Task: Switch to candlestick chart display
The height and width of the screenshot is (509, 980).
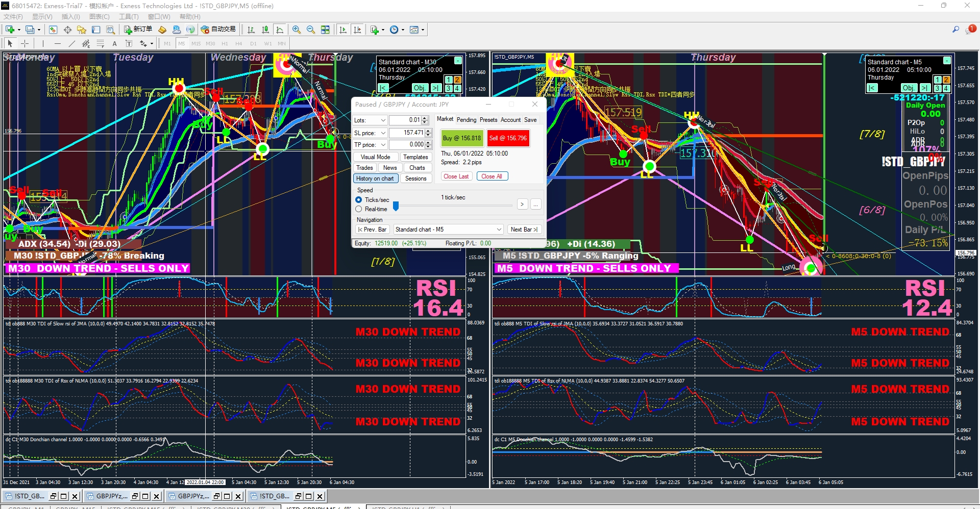Action: click(x=265, y=30)
